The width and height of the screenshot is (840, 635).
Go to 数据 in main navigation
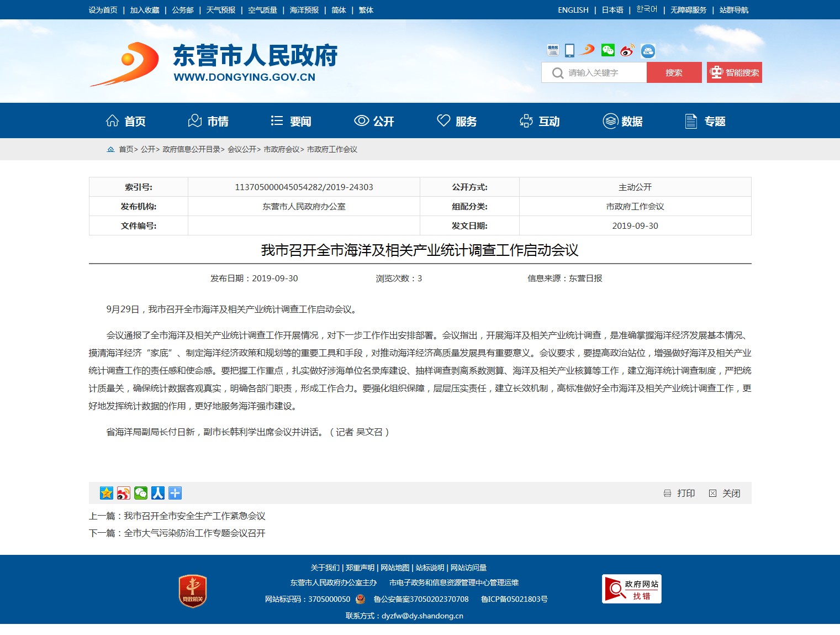(622, 121)
